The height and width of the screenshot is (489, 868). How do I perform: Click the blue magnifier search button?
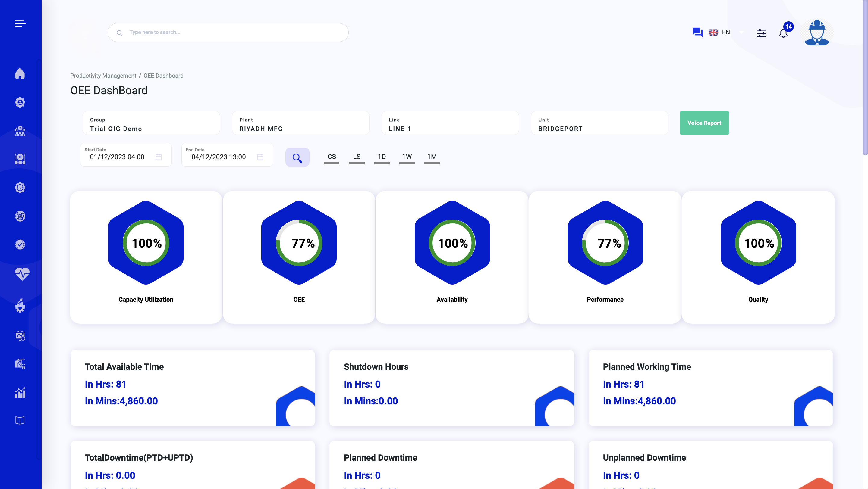click(297, 157)
